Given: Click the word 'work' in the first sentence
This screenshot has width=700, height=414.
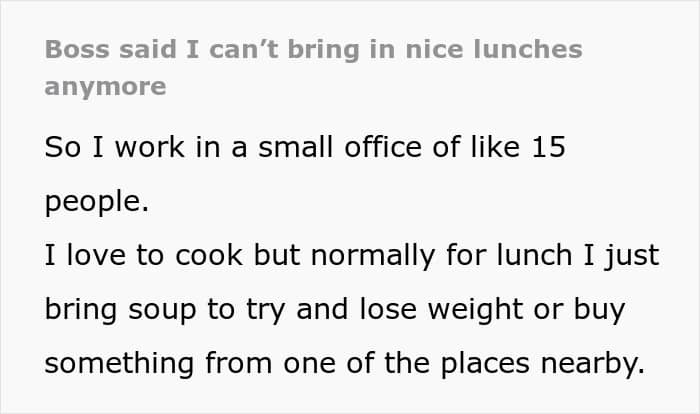Looking at the screenshot, I should [x=150, y=147].
